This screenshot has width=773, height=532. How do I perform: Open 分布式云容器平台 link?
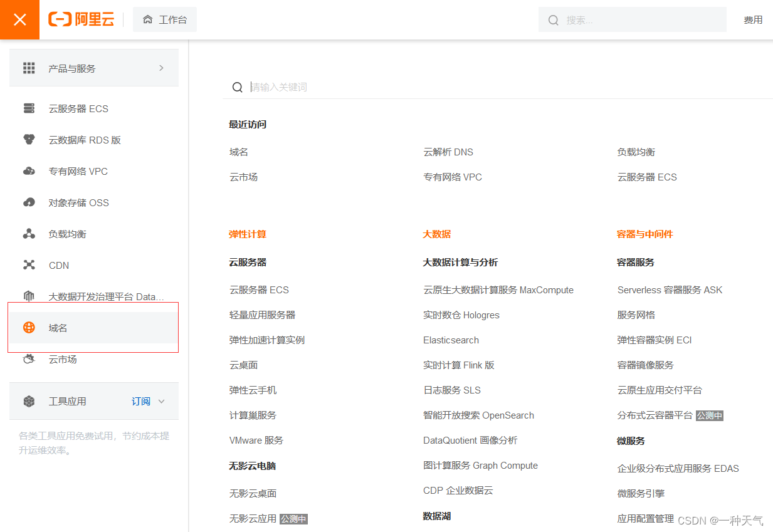coord(655,415)
